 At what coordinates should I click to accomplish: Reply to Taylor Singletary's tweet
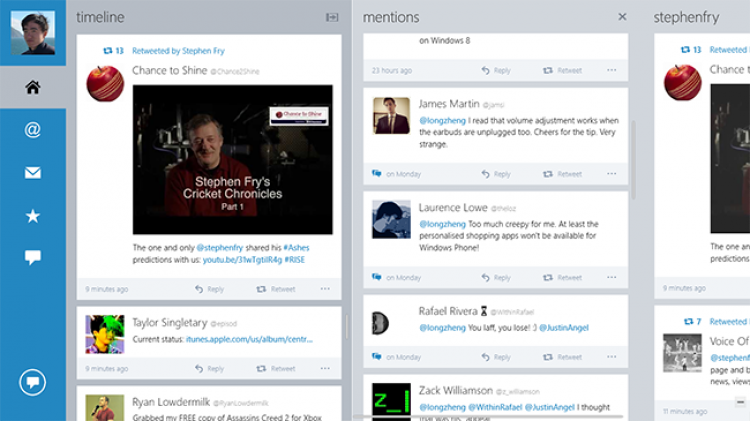pyautogui.click(x=209, y=368)
